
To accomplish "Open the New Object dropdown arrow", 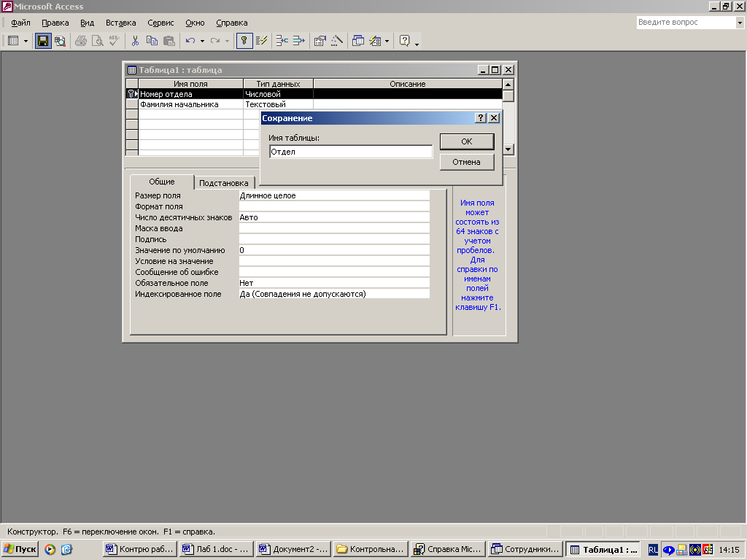I will point(387,42).
